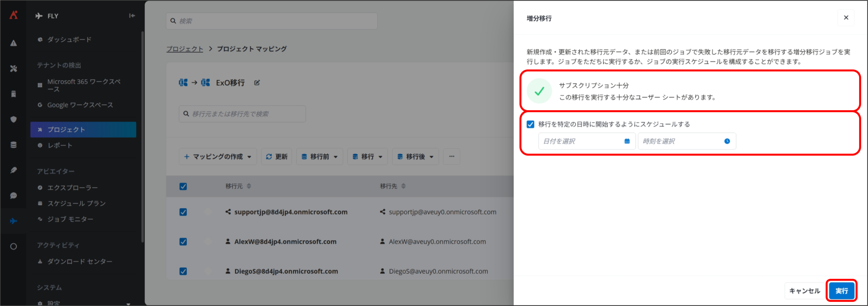Expand the 移行後 dropdown menu
This screenshot has height=306, width=868.
pyautogui.click(x=415, y=157)
